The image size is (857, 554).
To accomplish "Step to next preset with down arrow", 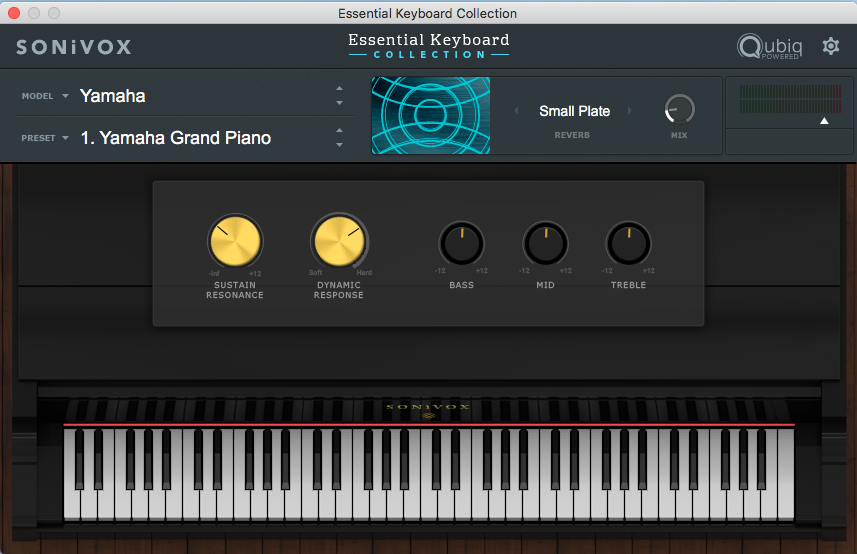I will point(339,145).
